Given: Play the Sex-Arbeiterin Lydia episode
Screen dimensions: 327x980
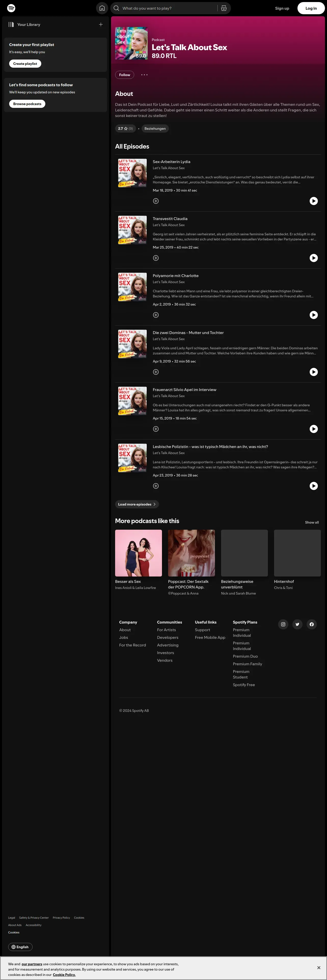Looking at the screenshot, I should point(314,201).
